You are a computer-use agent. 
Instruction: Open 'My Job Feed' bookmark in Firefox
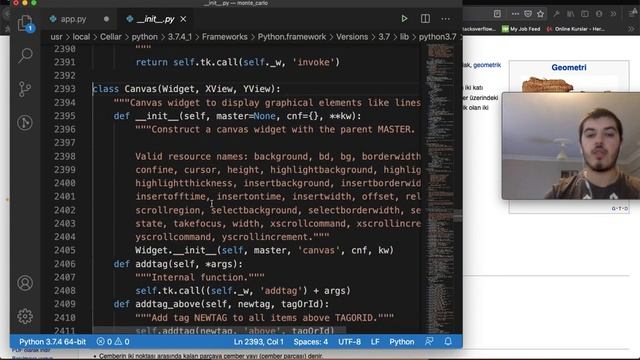click(x=521, y=29)
